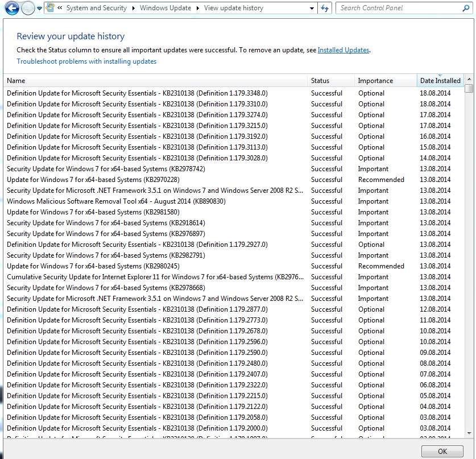Expand the hidden breadcrumb chevron in address bar

click(60, 8)
